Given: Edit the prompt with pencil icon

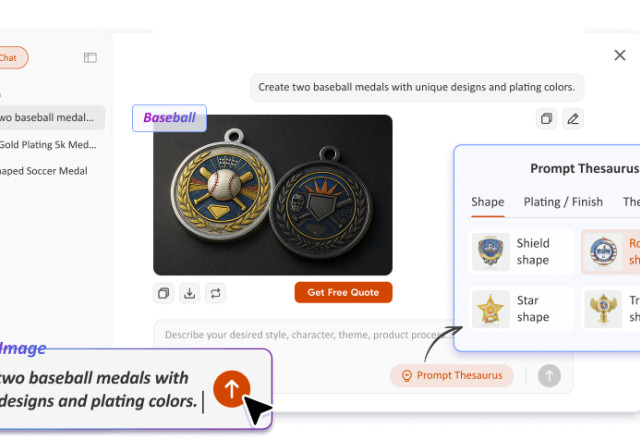Looking at the screenshot, I should click(x=573, y=119).
